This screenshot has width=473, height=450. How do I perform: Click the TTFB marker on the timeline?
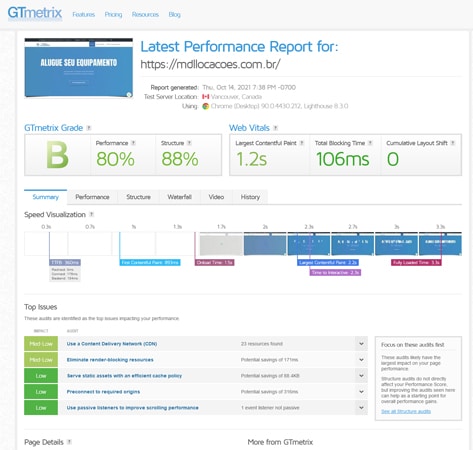click(x=65, y=263)
